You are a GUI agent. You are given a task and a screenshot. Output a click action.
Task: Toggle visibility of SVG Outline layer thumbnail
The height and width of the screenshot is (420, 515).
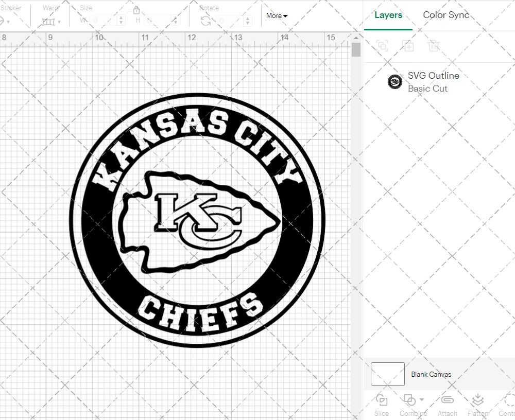point(394,81)
